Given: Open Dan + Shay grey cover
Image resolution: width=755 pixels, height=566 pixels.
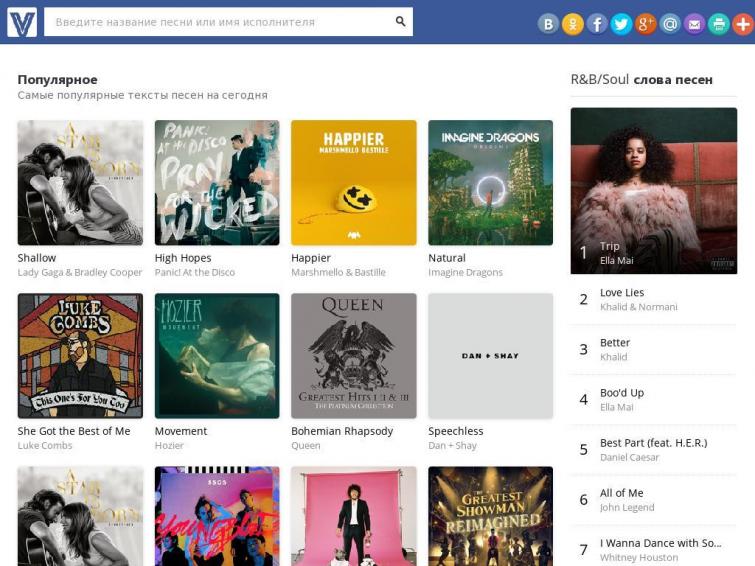Looking at the screenshot, I should 490,355.
